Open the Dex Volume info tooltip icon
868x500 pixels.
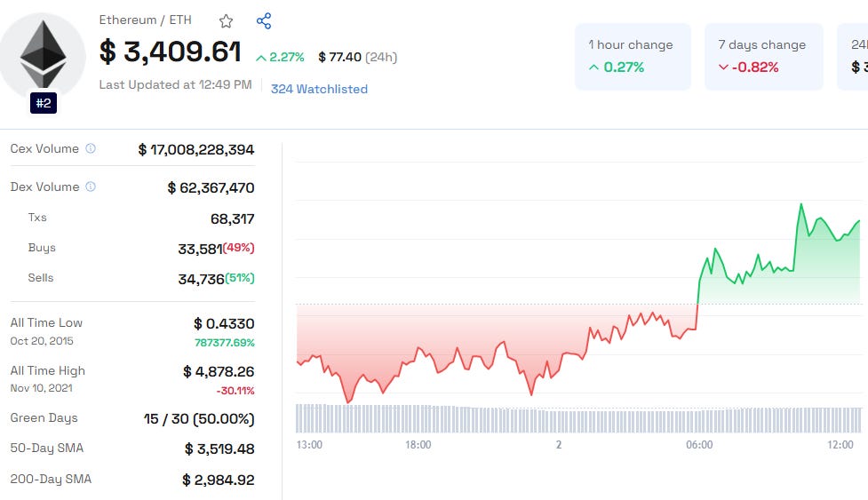pos(91,187)
